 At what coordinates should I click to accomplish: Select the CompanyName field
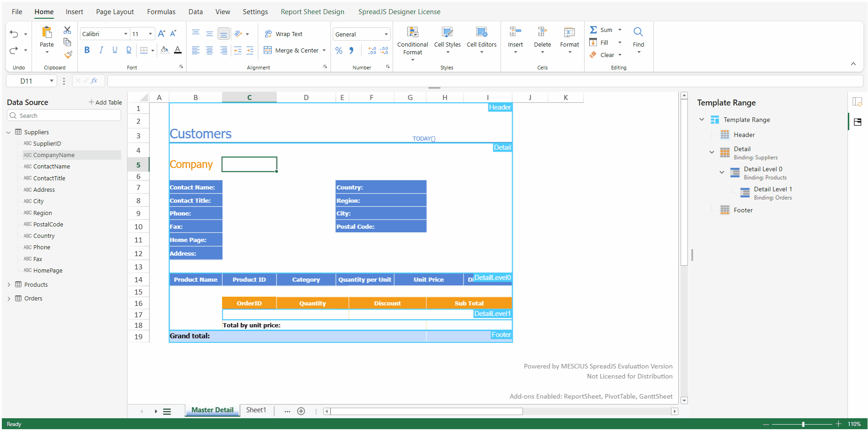[53, 155]
